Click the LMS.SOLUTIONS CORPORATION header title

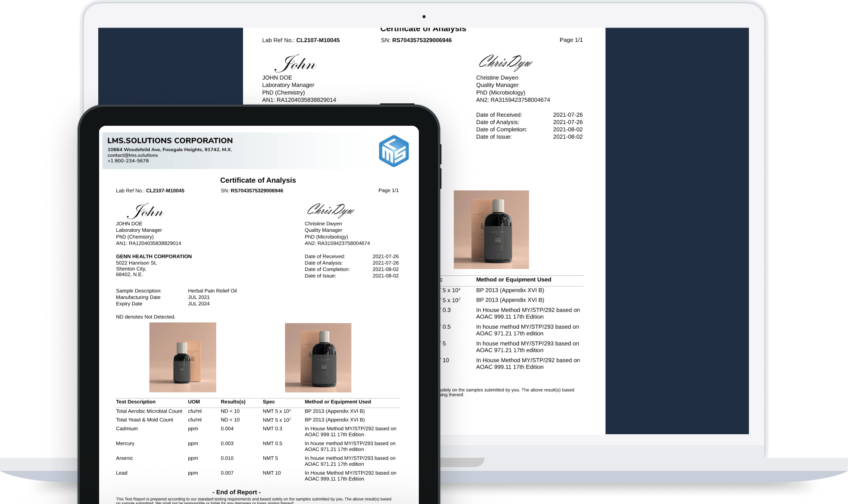(170, 140)
